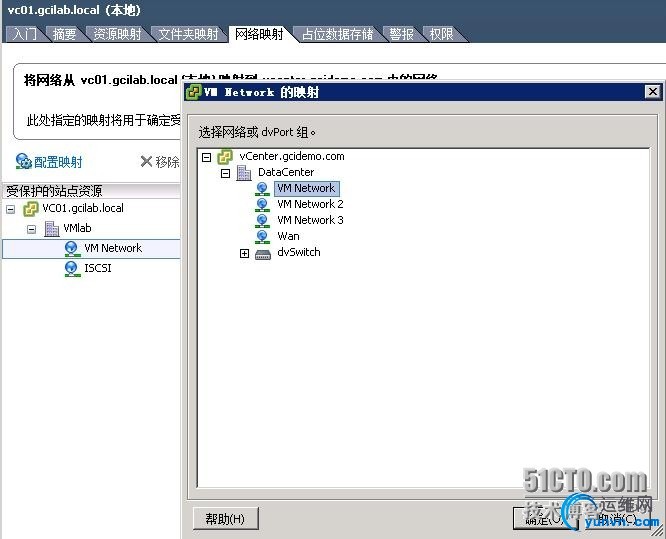Select the VMlab tree item
The height and width of the screenshot is (539, 666).
click(77, 228)
